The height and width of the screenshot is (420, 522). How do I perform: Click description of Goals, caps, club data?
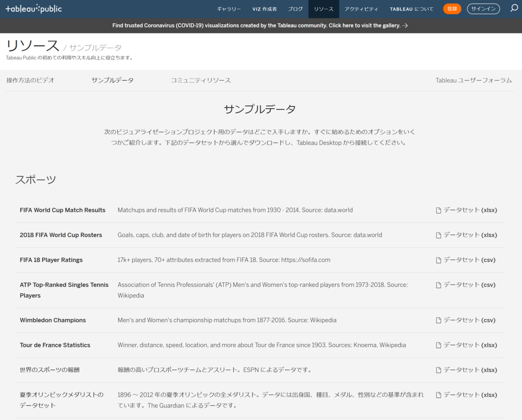[x=250, y=235]
